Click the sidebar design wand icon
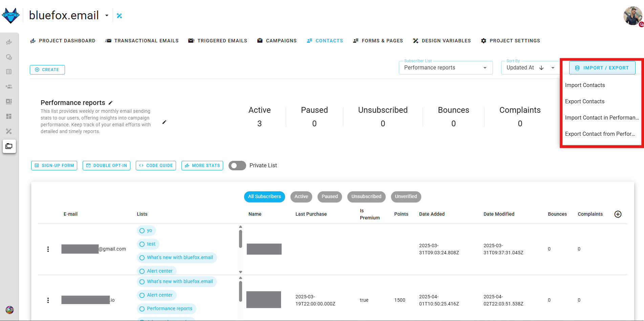Image resolution: width=644 pixels, height=321 pixels. point(9,131)
